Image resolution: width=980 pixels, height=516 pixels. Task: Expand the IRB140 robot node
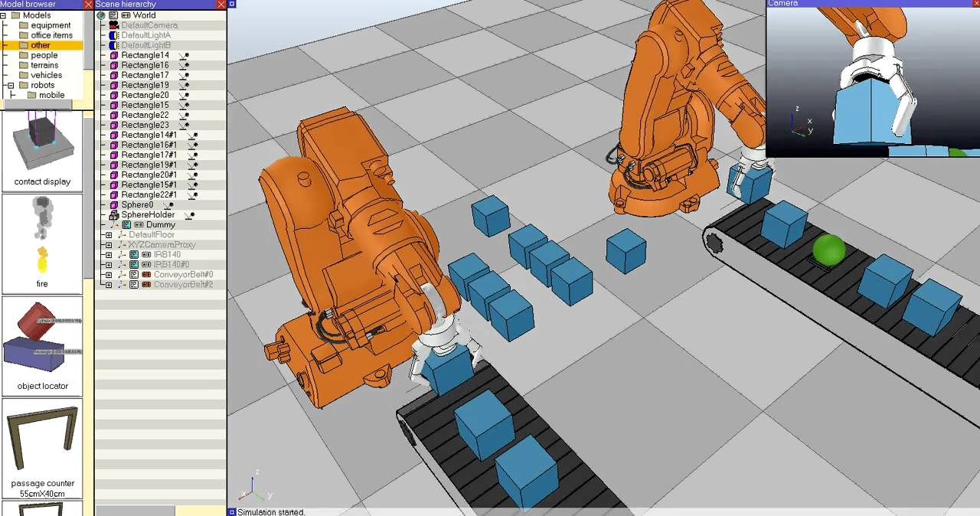(x=109, y=254)
